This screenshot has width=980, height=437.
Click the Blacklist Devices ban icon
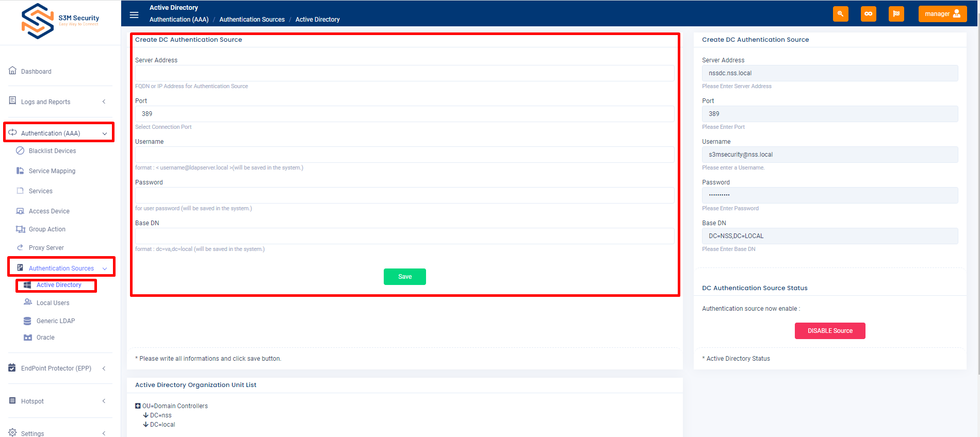(x=20, y=150)
